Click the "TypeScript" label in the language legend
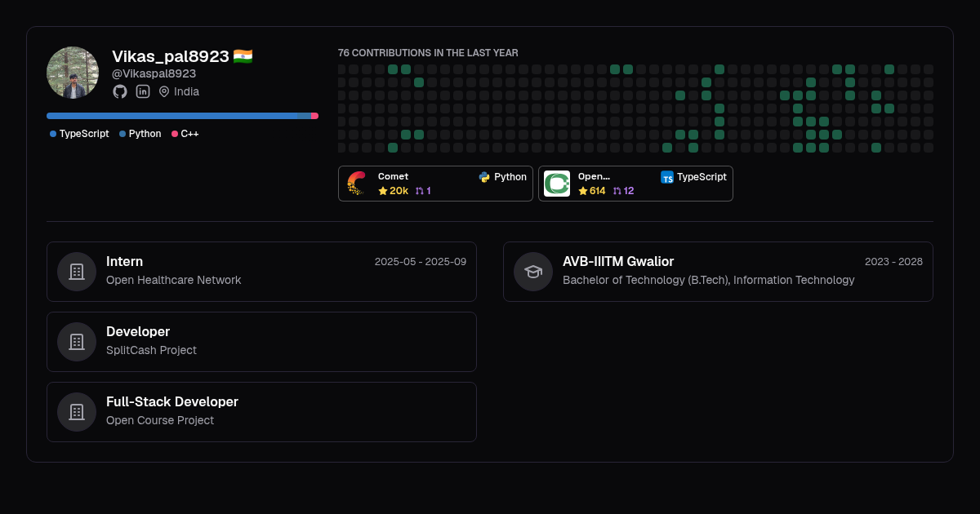 point(84,134)
